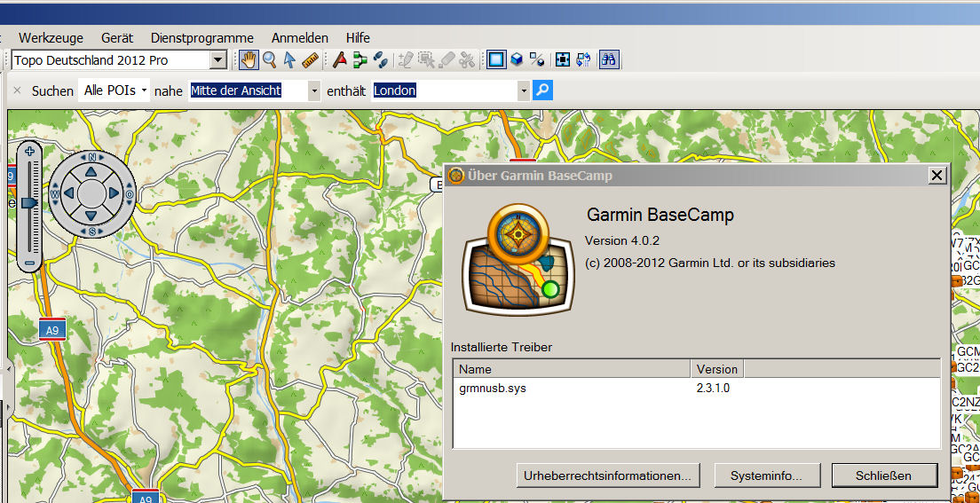The width and height of the screenshot is (980, 503).
Task: Choose the New Waypoint flag tool
Action: (x=339, y=60)
